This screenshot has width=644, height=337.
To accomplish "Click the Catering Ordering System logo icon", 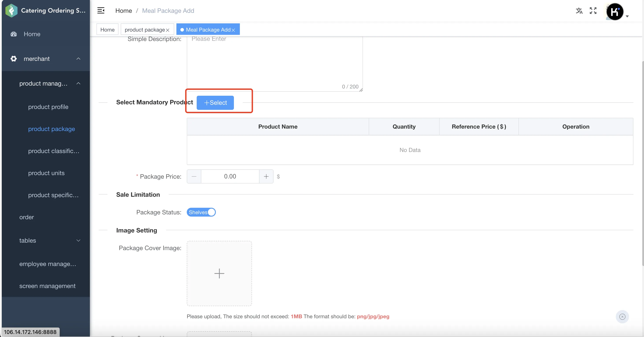I will tap(11, 11).
